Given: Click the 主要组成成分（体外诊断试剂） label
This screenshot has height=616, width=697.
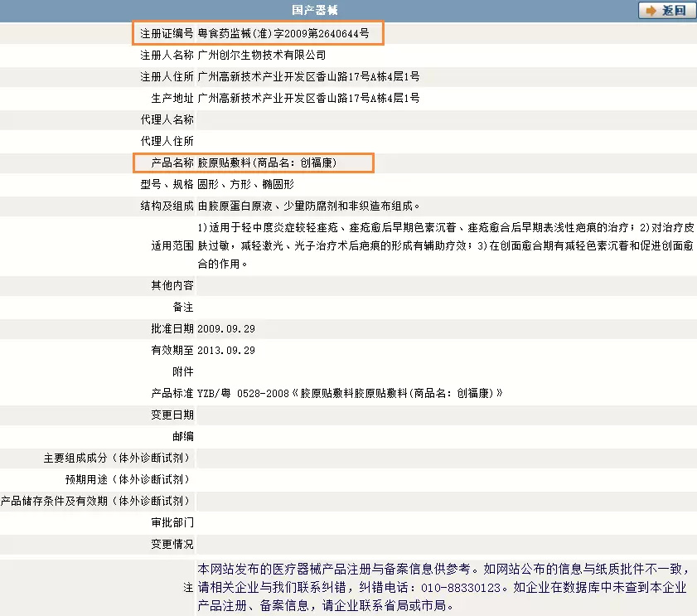Looking at the screenshot, I should pos(117,458).
